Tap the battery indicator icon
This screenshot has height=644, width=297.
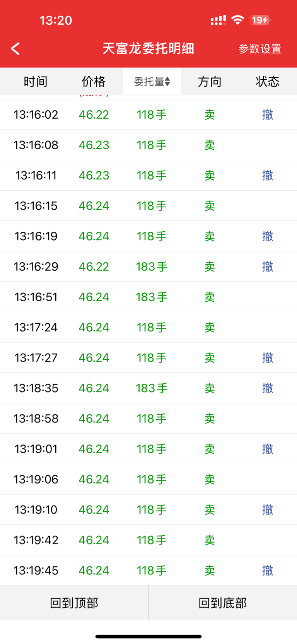click(x=260, y=20)
